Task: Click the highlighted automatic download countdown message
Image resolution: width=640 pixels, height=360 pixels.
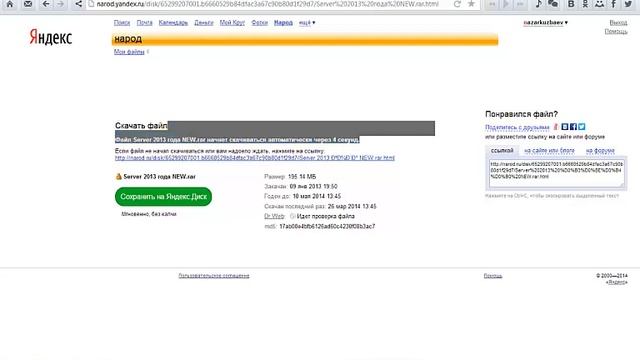Action: pyautogui.click(x=237, y=140)
